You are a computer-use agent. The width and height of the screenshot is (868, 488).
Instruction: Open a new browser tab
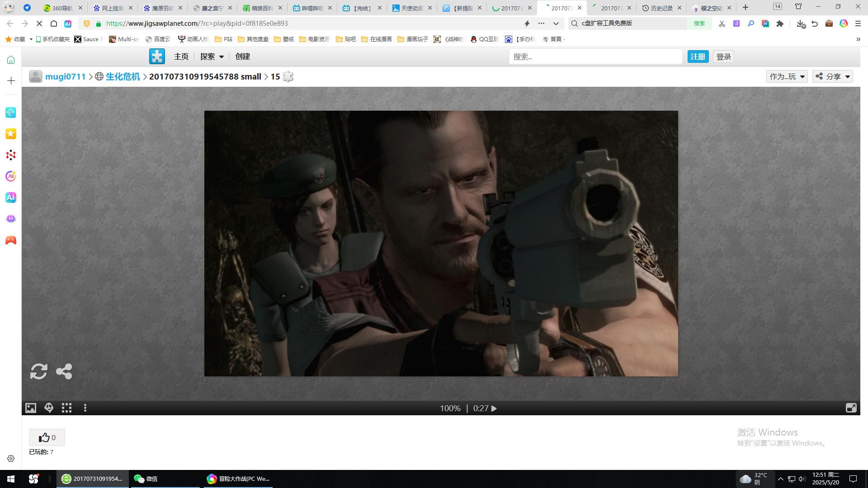[x=745, y=8]
